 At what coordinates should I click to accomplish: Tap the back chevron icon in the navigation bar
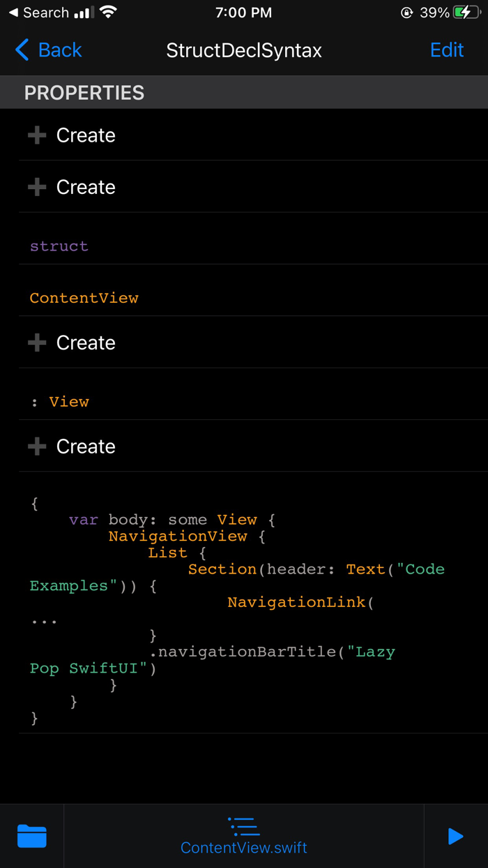point(20,50)
